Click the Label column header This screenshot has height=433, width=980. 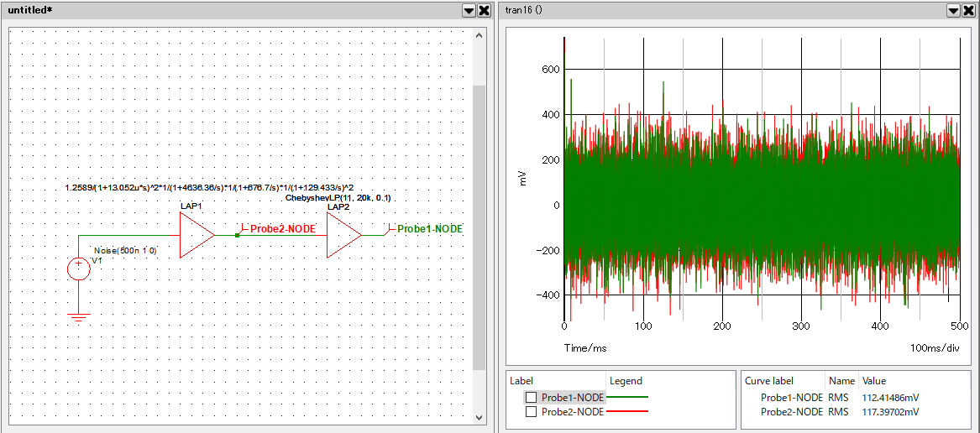click(521, 380)
